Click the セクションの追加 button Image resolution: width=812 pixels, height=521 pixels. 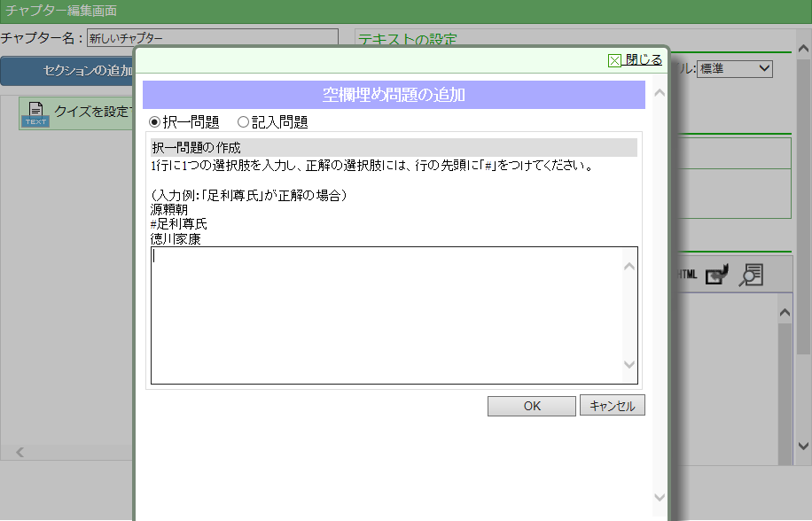[x=67, y=71]
